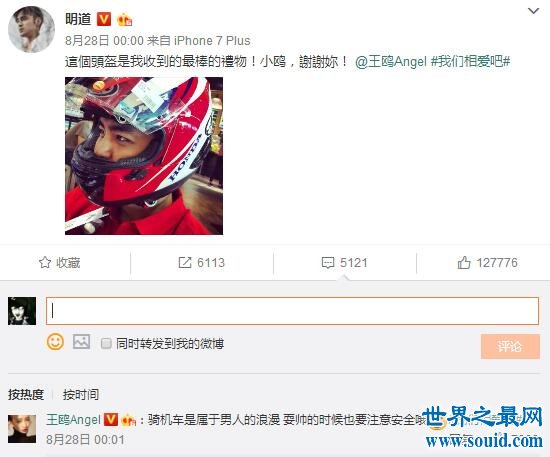Screen dimensions: 550x457
Task: Open the 明道 username link
Action: click(x=78, y=19)
